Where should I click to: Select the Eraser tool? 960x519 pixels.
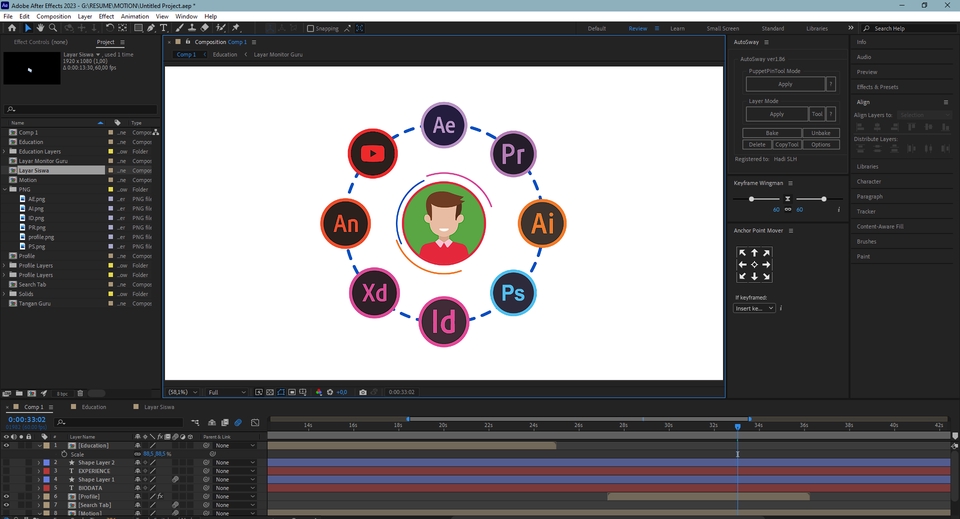click(x=204, y=28)
